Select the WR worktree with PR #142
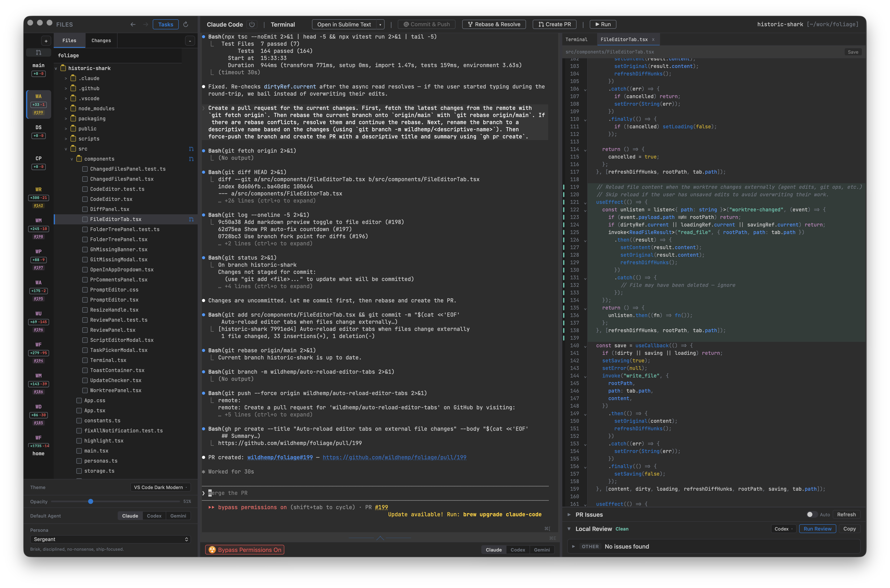The image size is (890, 588). [38, 197]
